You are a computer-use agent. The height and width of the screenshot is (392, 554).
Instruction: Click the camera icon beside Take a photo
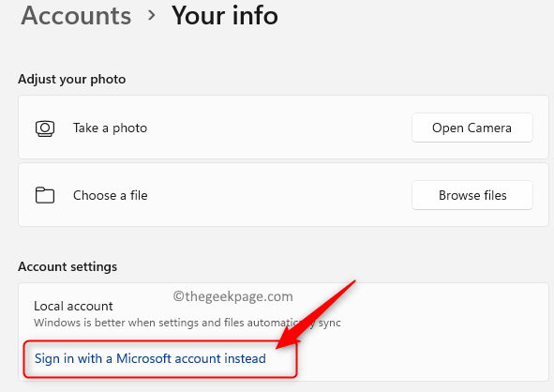click(45, 128)
